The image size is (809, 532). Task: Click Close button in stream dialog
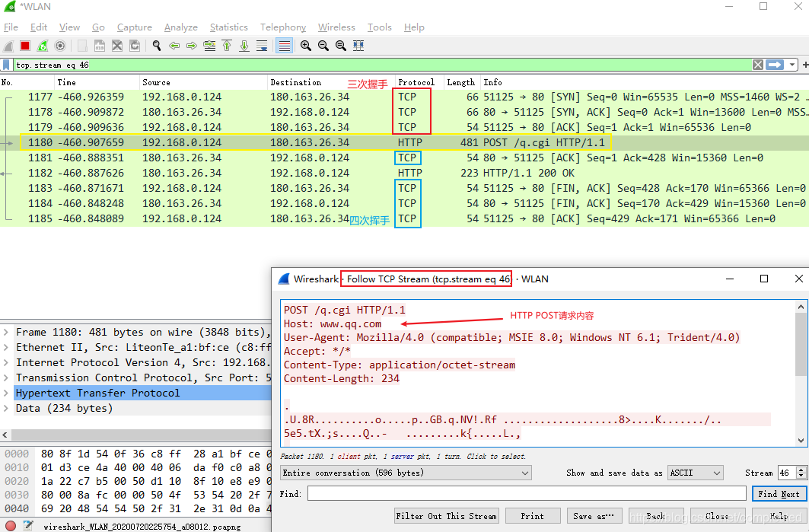pos(717,516)
